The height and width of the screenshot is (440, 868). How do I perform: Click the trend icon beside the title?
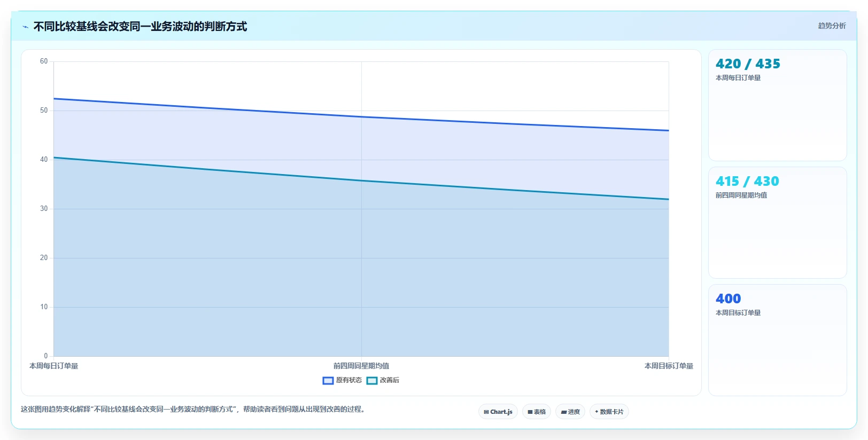[x=25, y=27]
